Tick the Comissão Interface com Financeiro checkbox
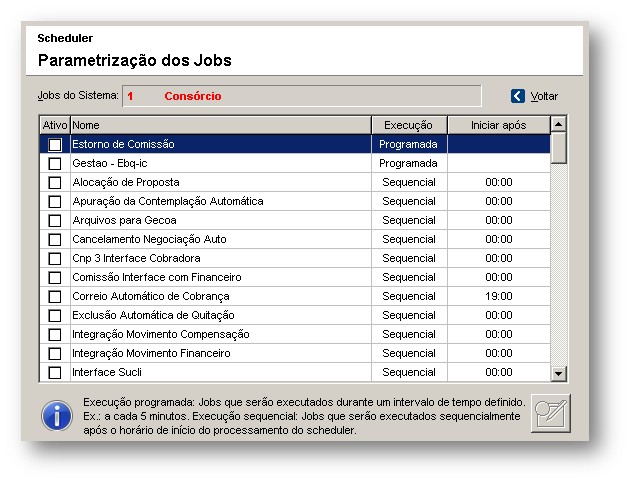This screenshot has width=631, height=483. (x=55, y=277)
